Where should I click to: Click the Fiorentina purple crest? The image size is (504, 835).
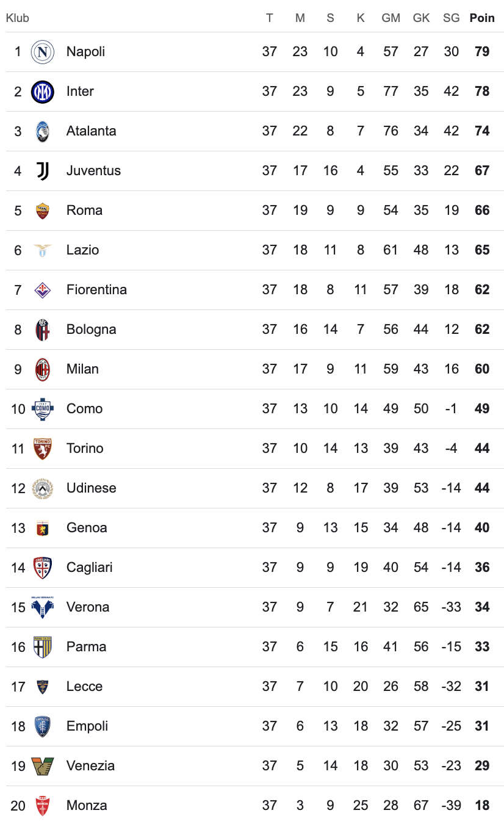(x=43, y=289)
